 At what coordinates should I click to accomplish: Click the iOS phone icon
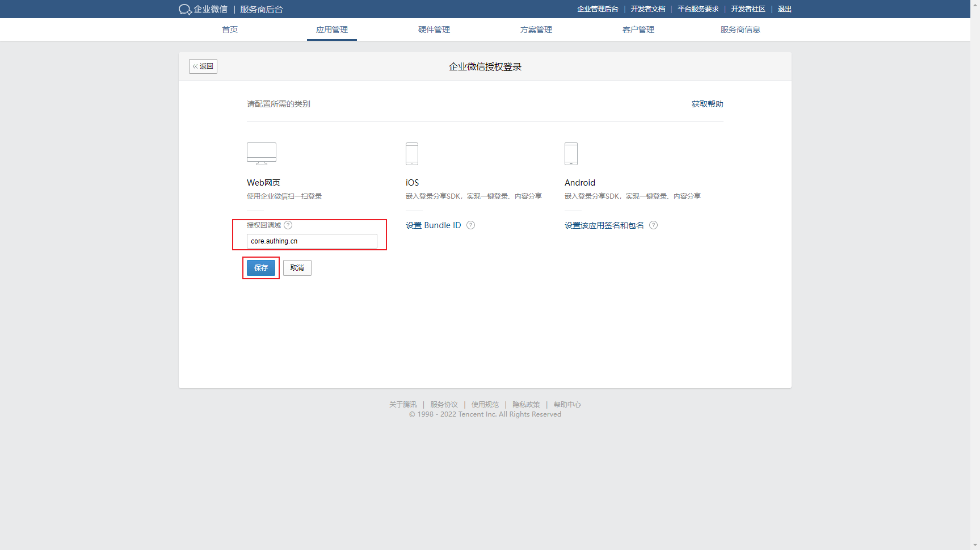tap(412, 154)
